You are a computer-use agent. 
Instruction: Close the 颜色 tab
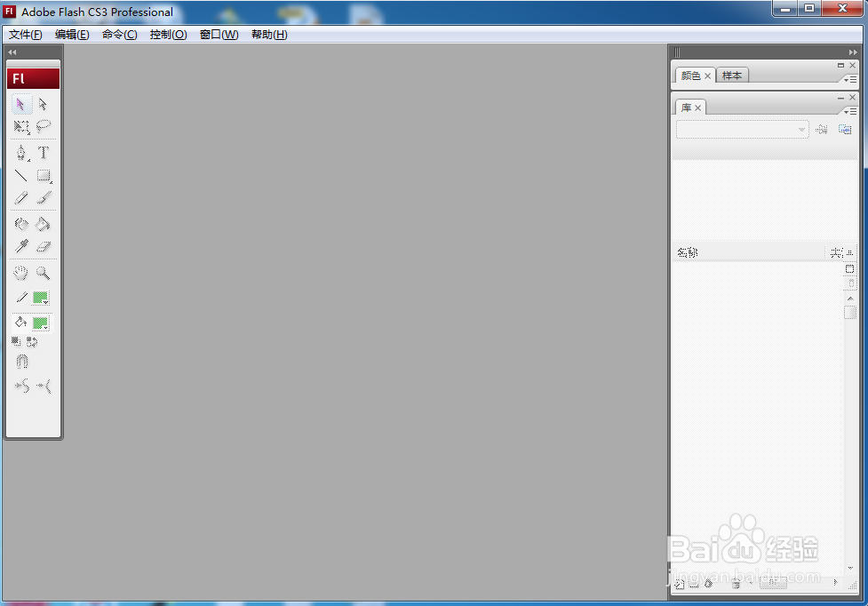pos(707,76)
